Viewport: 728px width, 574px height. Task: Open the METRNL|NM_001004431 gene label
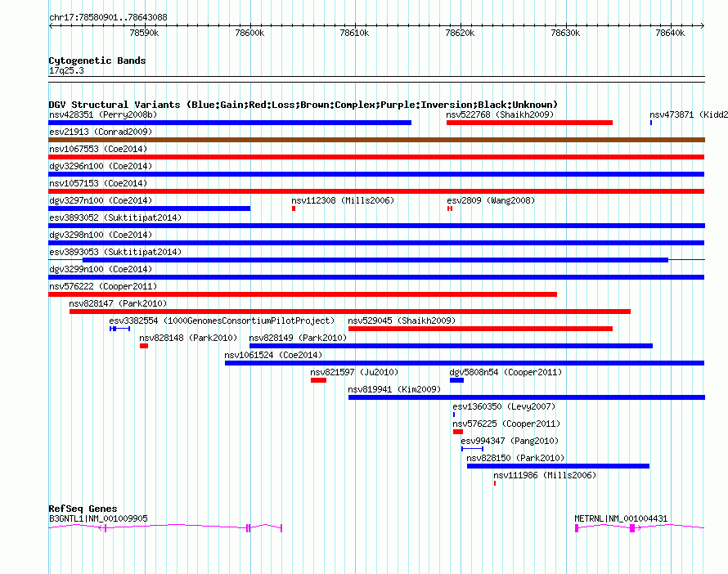[x=621, y=518]
